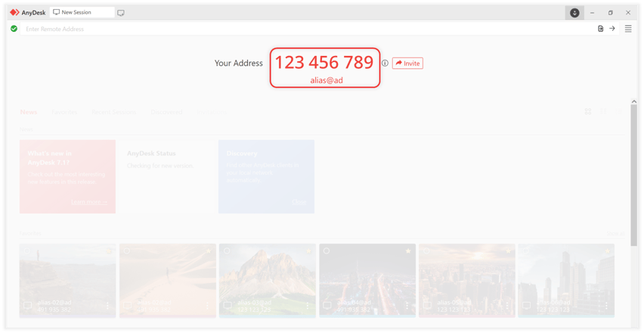Click the green connection status checkmark
Screen dimensions: 644x333
coord(14,29)
